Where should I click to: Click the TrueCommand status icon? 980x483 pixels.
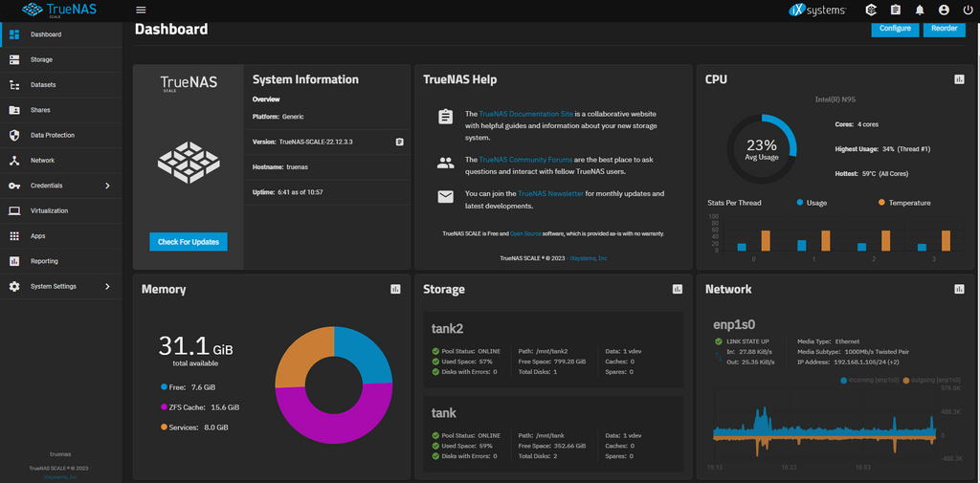(871, 10)
